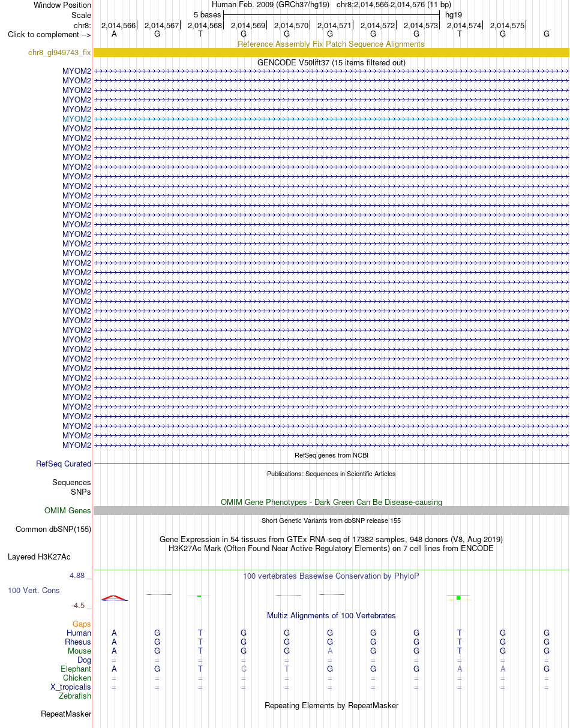This screenshot has height=728, width=570.
Task: Open Short Genetic Variants from dbSNP title
Action: point(331,521)
